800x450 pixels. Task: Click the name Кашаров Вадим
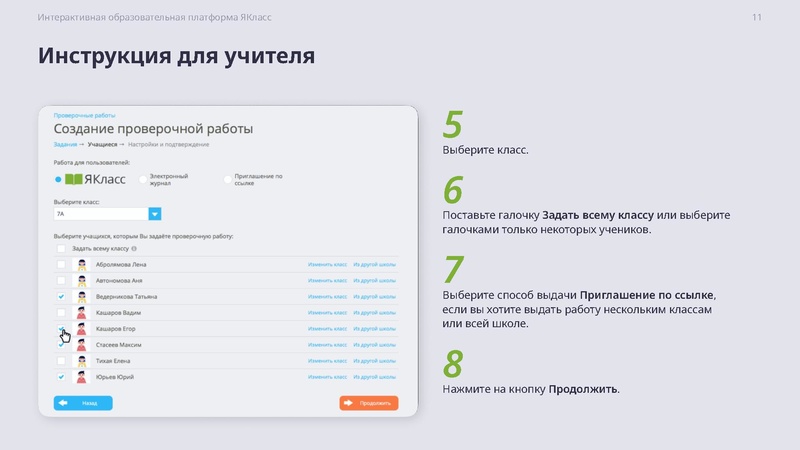pos(118,313)
